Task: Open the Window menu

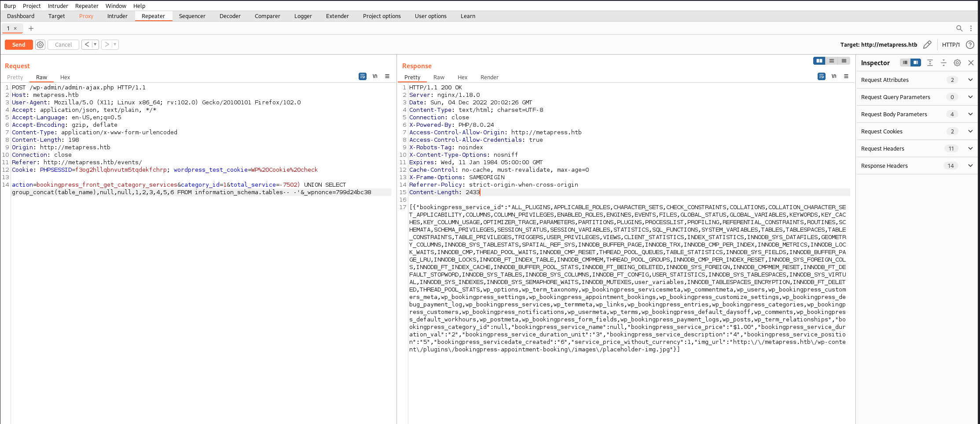Action: (116, 6)
